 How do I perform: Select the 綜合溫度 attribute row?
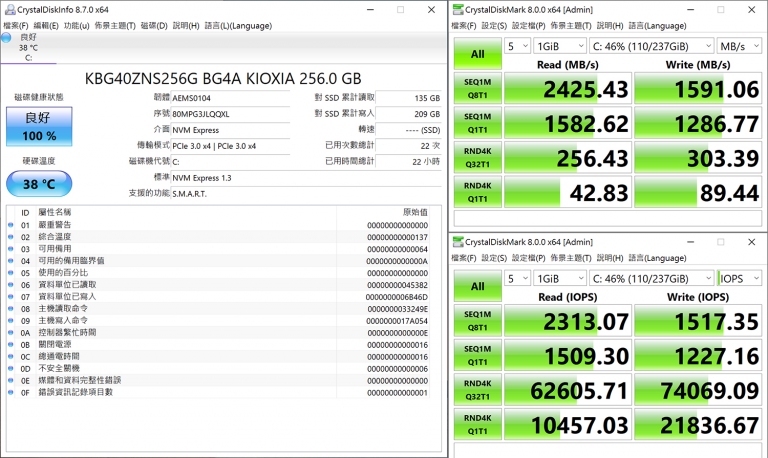pyautogui.click(x=218, y=237)
